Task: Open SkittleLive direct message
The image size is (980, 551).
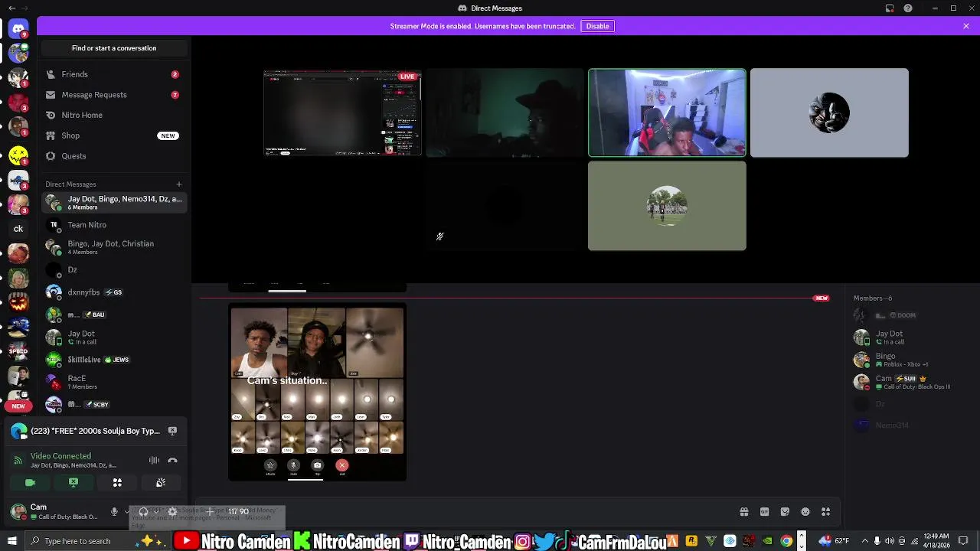Action: pos(113,360)
